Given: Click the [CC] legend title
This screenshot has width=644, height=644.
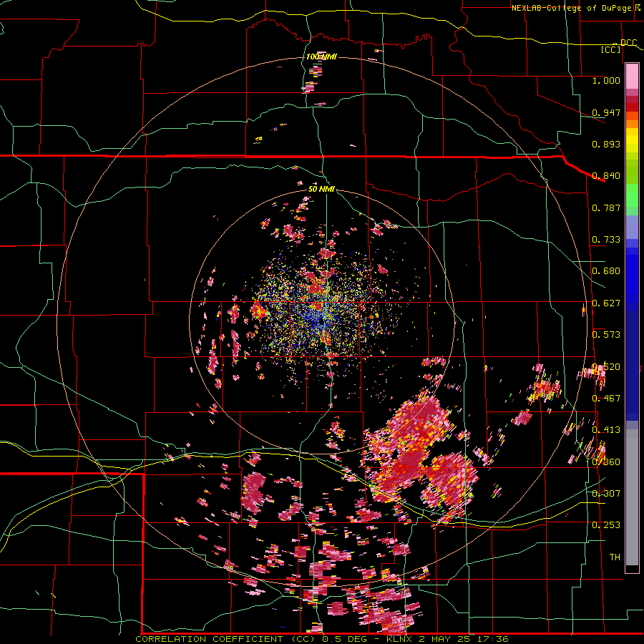Looking at the screenshot, I should point(611,49).
